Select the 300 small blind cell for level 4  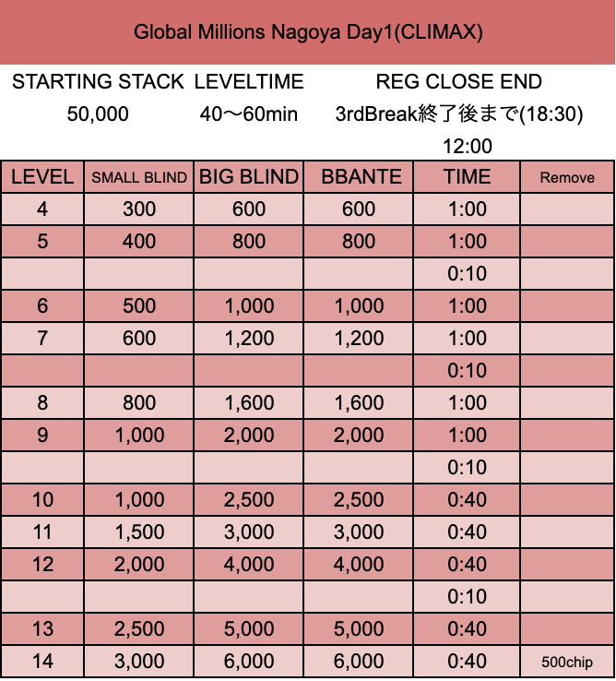[139, 209]
